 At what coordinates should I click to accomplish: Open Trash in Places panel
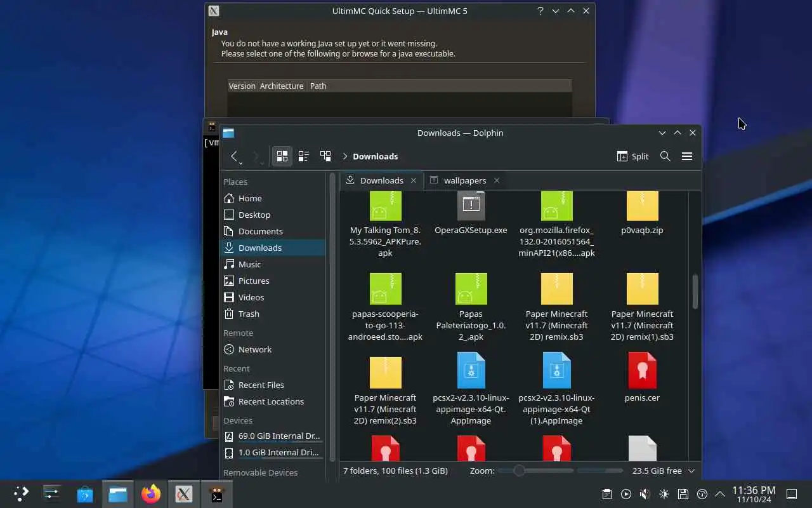tap(273, 314)
